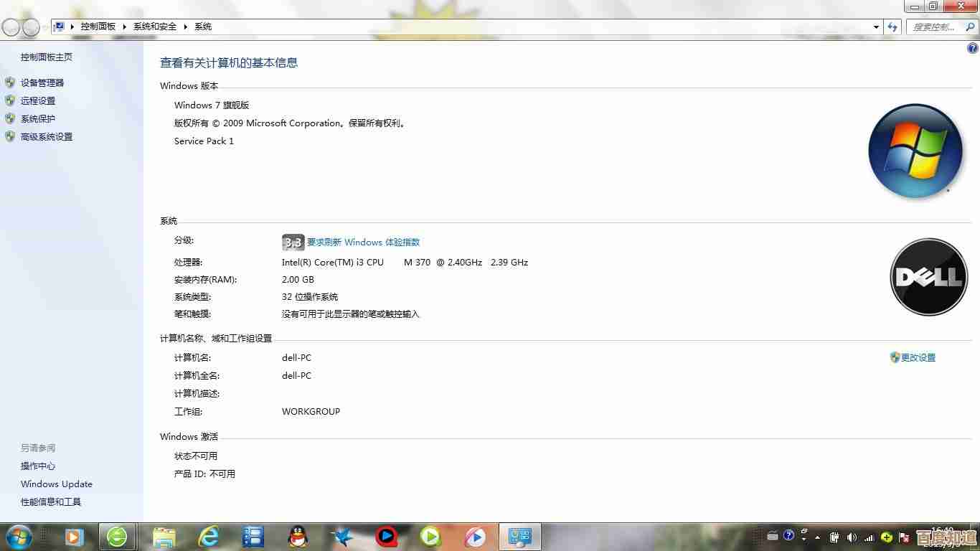
Task: Open Internet Explorer from the taskbar
Action: tap(209, 536)
